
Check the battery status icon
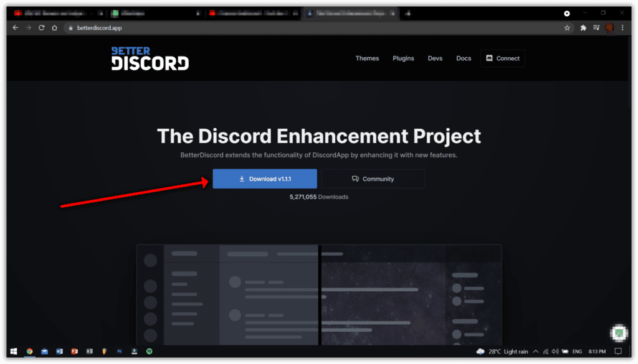click(565, 352)
